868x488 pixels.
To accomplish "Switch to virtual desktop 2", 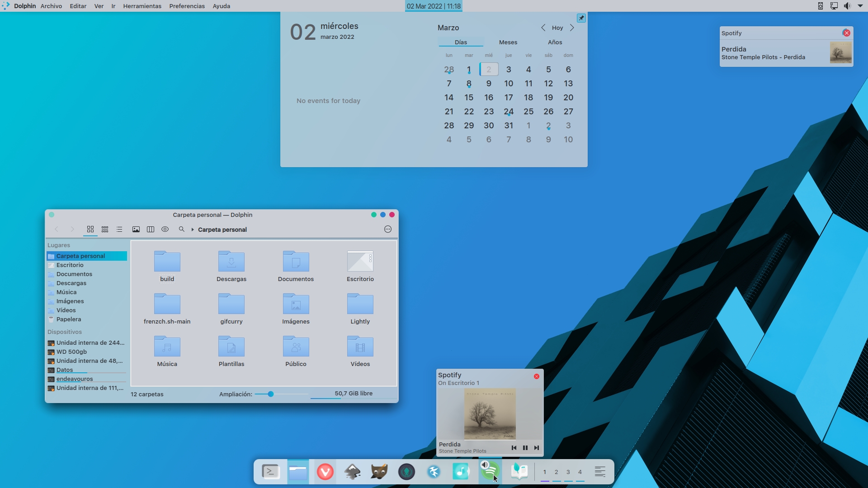I will click(557, 472).
